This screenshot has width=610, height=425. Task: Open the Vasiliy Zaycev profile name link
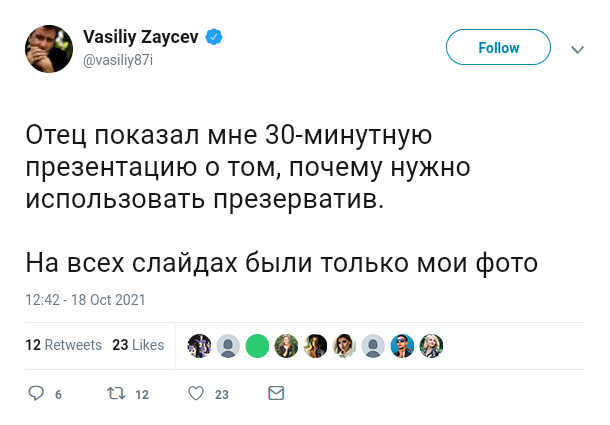141,38
